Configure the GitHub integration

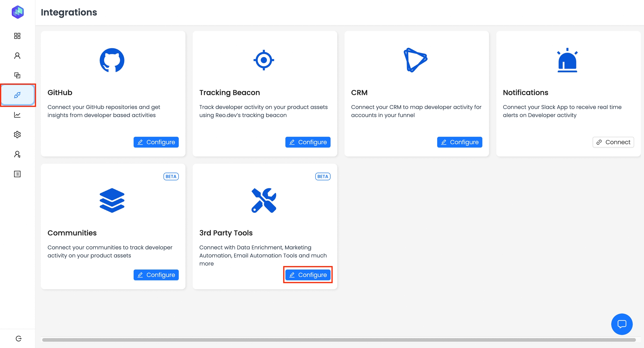coord(156,142)
